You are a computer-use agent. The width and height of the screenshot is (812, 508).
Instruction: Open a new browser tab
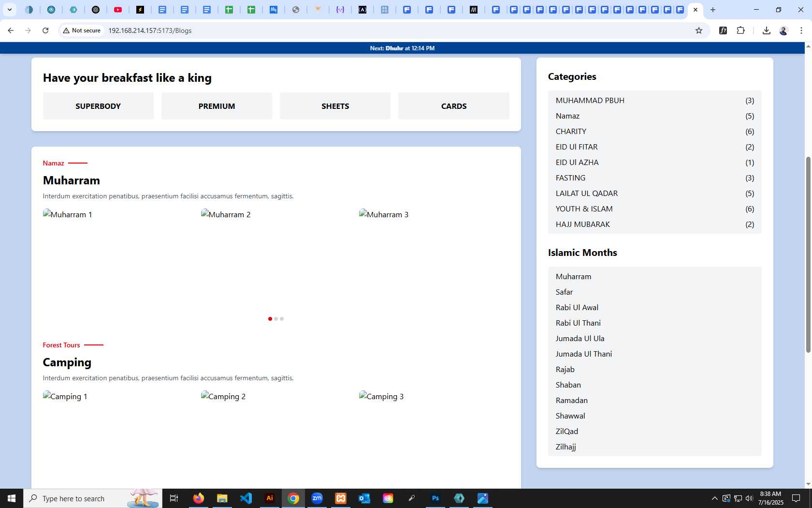(712, 10)
